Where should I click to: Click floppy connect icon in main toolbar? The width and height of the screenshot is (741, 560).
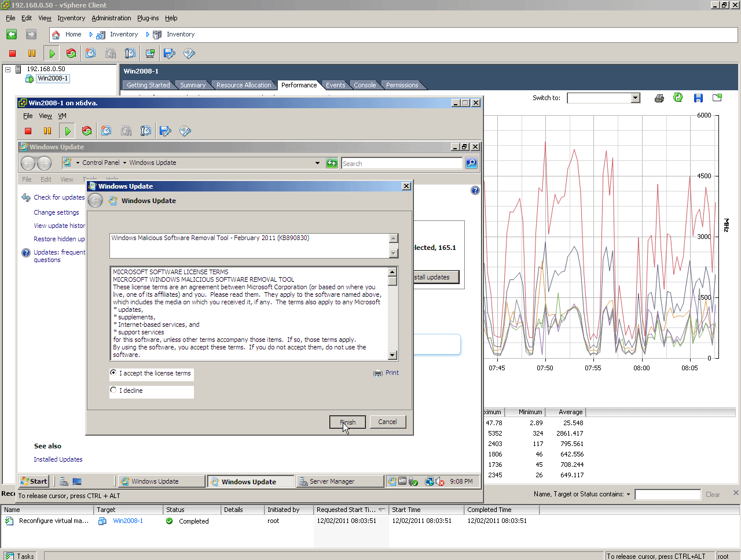(170, 53)
